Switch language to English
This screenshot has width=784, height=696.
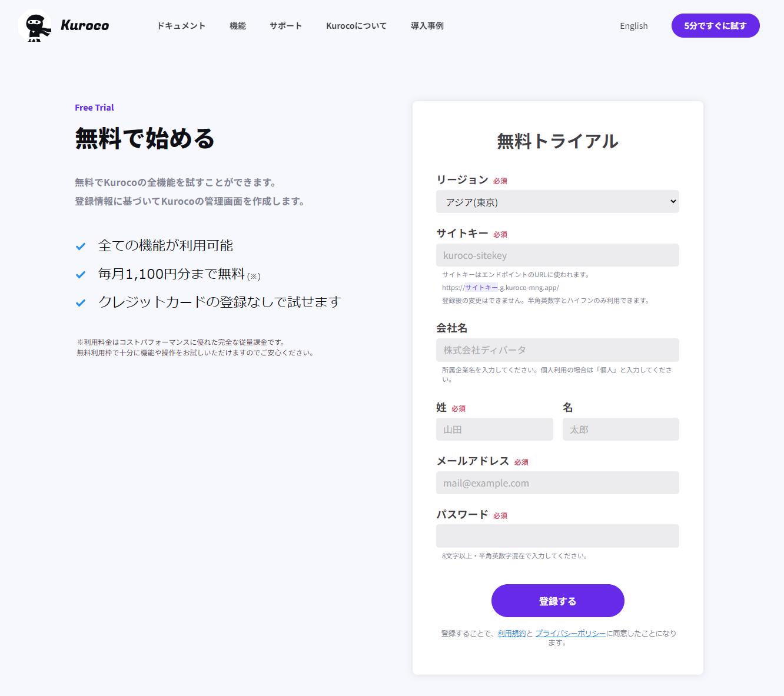pyautogui.click(x=634, y=26)
